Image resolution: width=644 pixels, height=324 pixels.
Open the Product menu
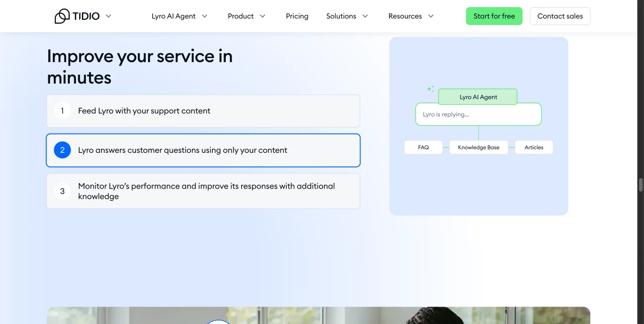pyautogui.click(x=241, y=16)
